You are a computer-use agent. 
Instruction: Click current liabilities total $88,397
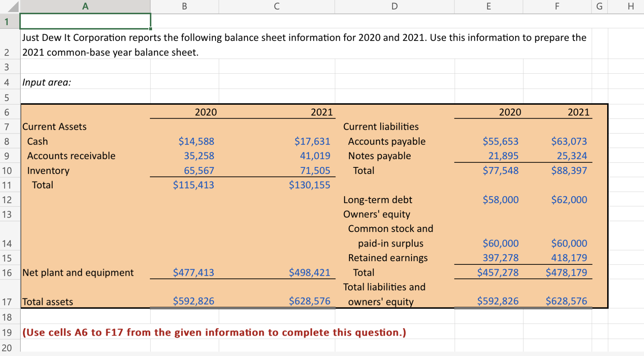pos(569,170)
